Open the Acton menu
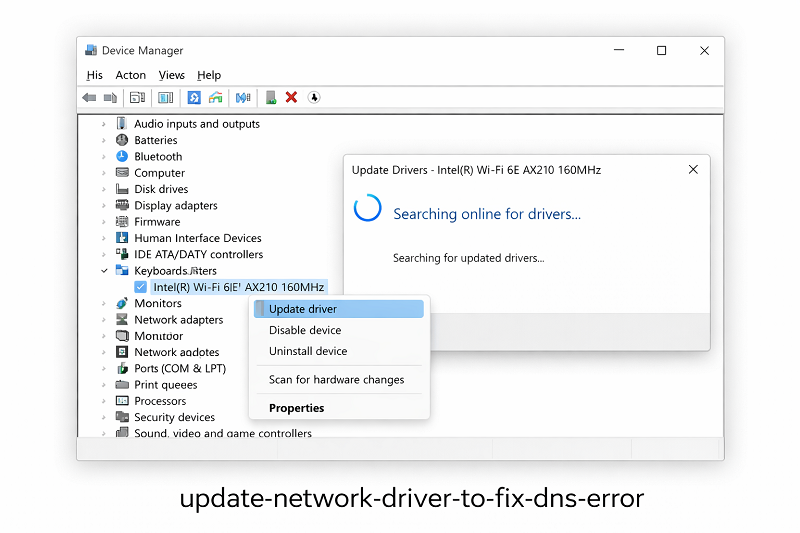Screen dimensions: 800x533 click(x=131, y=75)
